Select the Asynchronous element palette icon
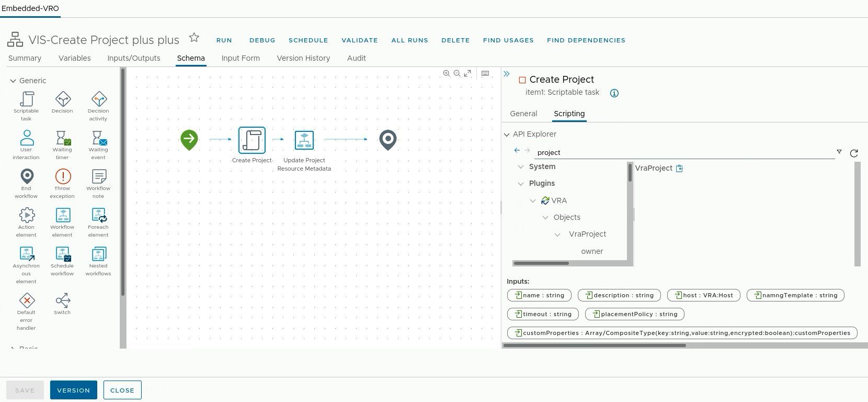The width and height of the screenshot is (868, 402). [27, 254]
